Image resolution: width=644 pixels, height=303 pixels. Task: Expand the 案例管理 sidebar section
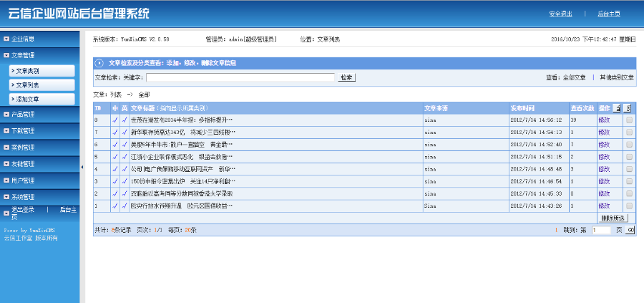pyautogui.click(x=40, y=148)
